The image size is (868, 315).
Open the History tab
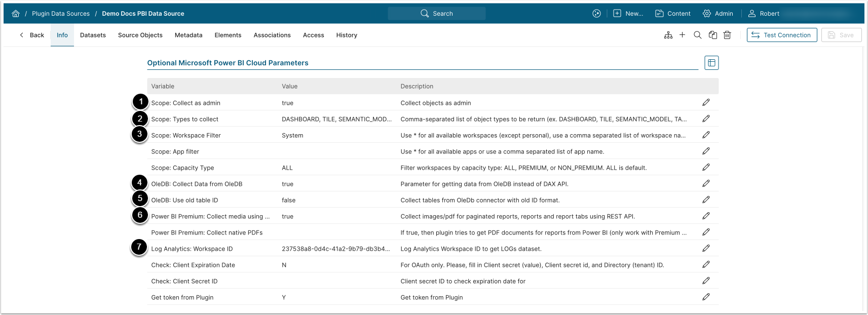[347, 35]
